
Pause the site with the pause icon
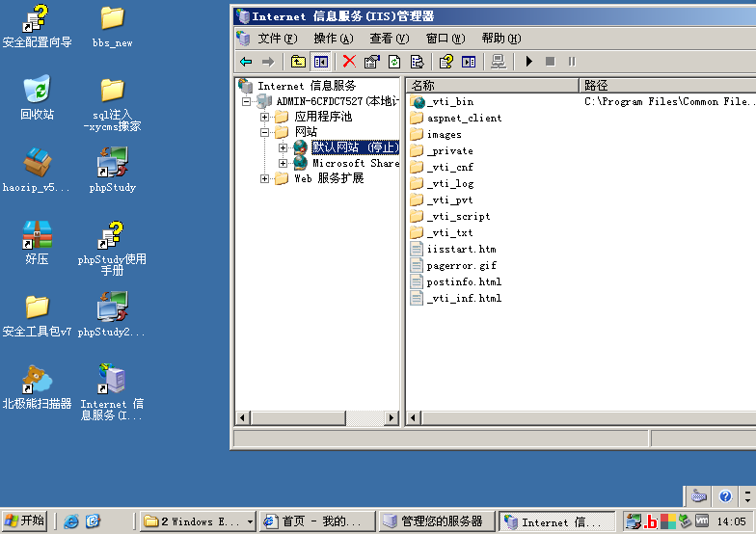tap(572, 62)
